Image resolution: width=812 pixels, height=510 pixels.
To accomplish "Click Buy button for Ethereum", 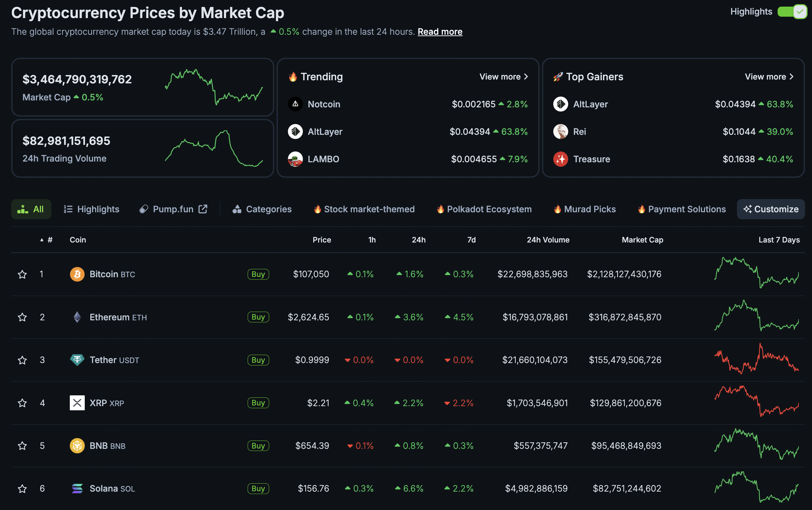I will [258, 317].
